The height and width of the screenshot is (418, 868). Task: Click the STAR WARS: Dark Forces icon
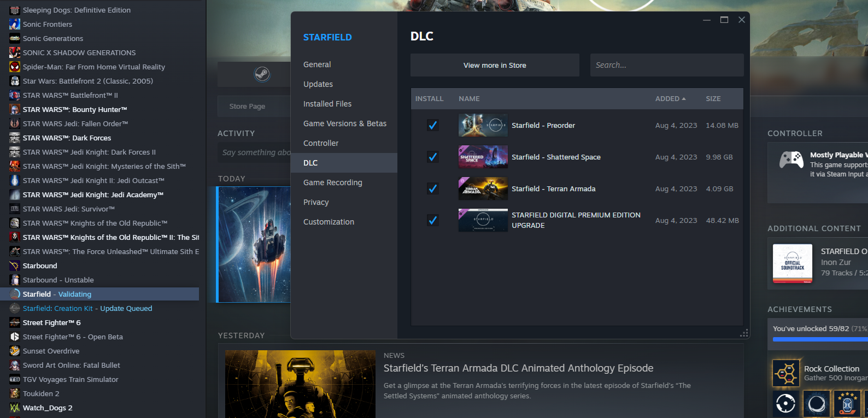15,138
